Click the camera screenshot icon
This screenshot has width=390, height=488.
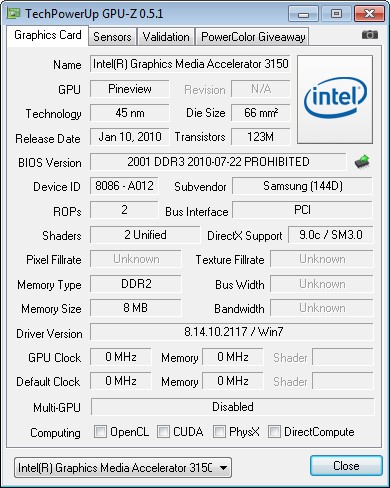[x=370, y=34]
